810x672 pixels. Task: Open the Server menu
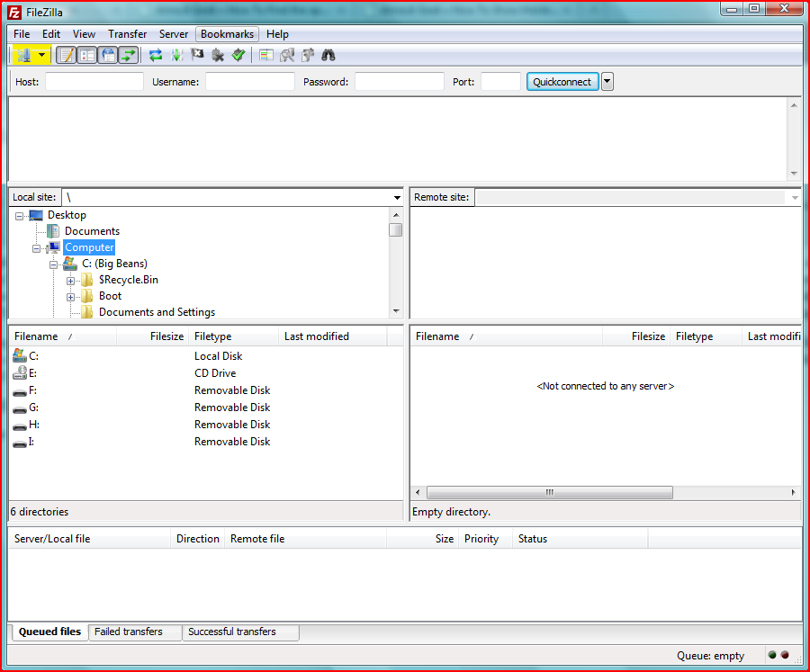point(174,34)
